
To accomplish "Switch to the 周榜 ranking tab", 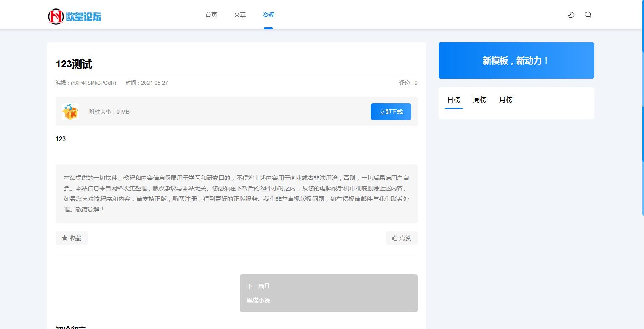I will 480,100.
